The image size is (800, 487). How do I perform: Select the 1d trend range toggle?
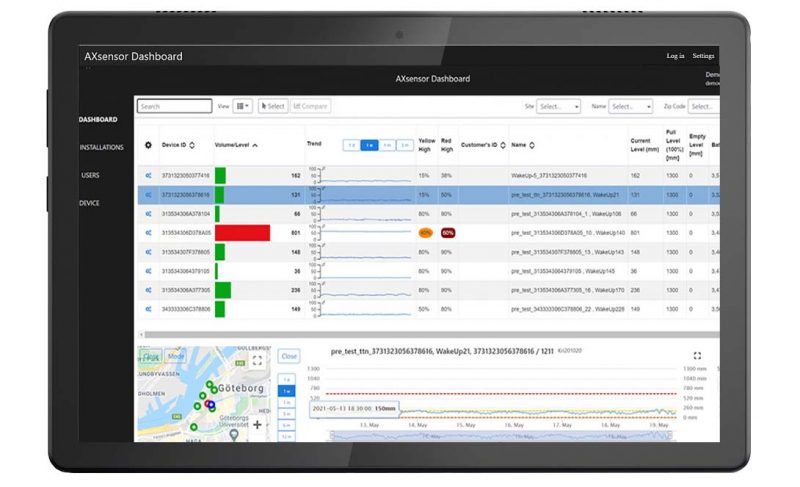point(352,145)
